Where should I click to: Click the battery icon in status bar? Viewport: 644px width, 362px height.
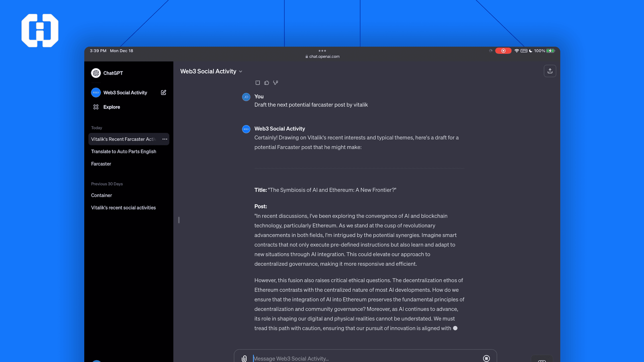[550, 51]
